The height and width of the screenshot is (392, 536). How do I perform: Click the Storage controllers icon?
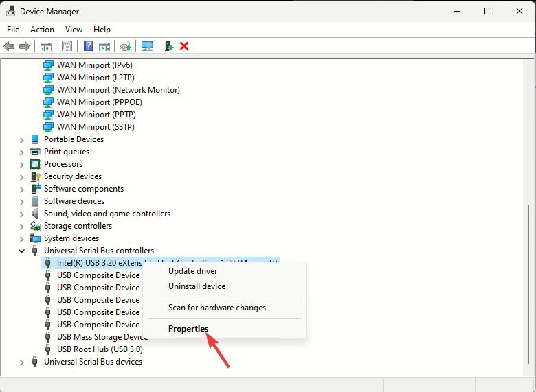click(35, 226)
